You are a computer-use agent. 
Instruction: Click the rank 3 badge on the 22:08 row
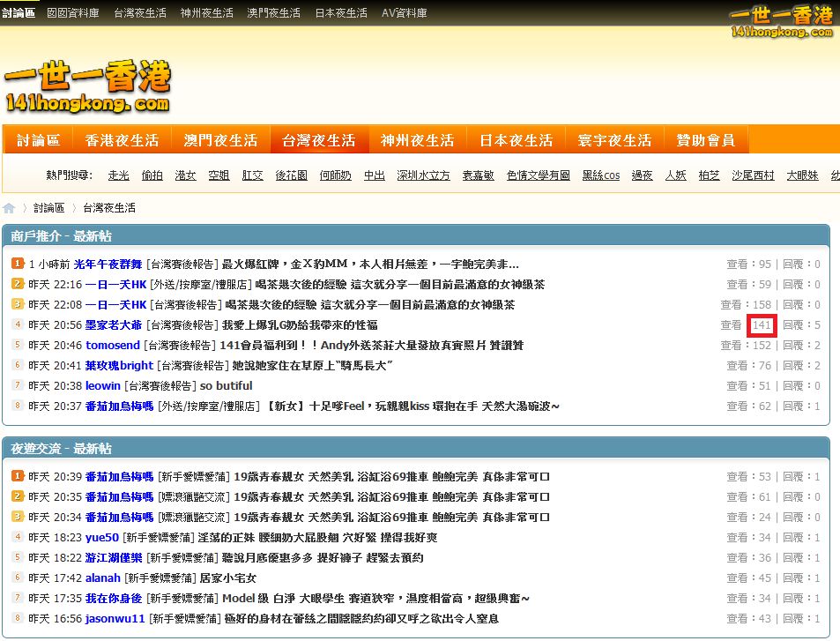[18, 304]
